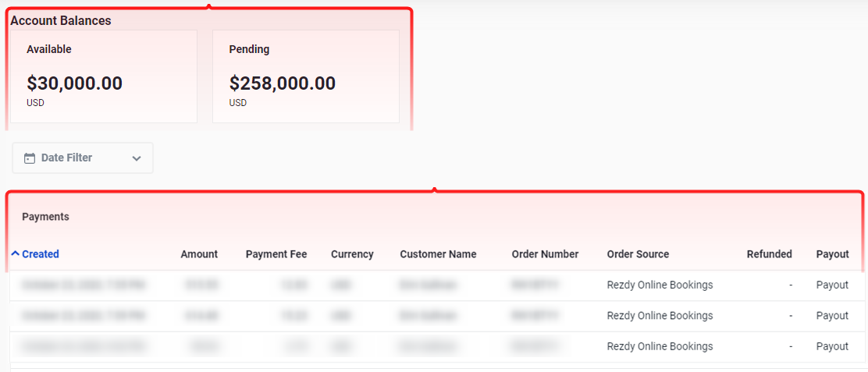Expand the Date Filter chevron
868x372 pixels.
coord(137,158)
